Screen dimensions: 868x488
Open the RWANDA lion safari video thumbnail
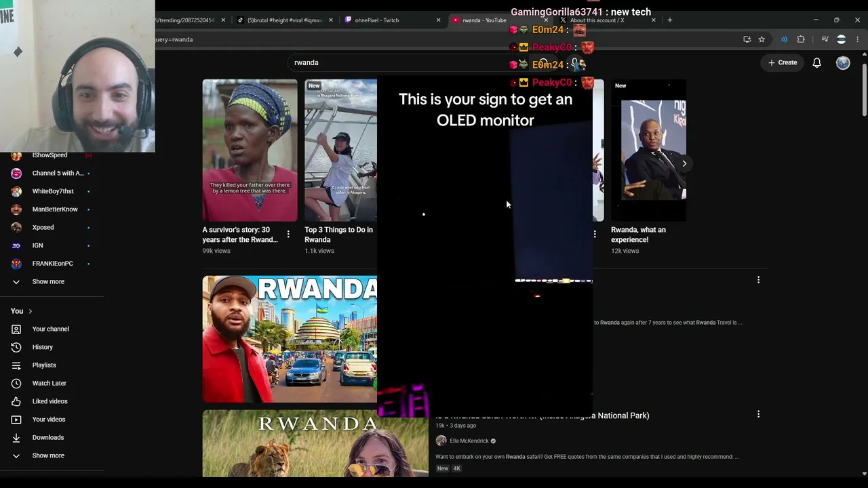pyautogui.click(x=315, y=444)
